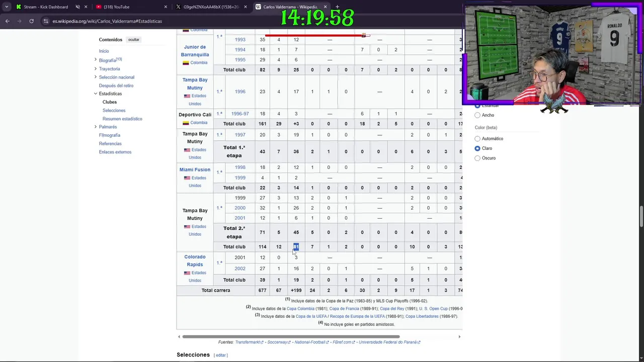Open Copa de Francia footnote link
Viewport: 644px width, 362px height.
344,309
